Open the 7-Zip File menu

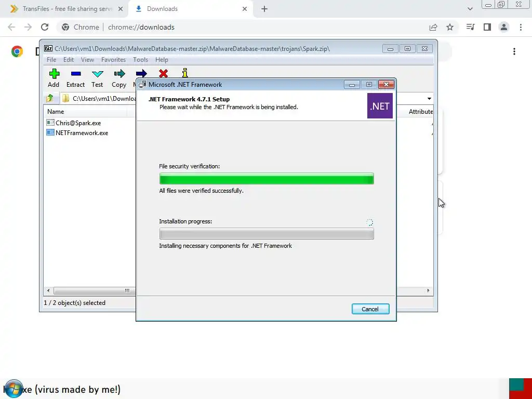pyautogui.click(x=51, y=60)
